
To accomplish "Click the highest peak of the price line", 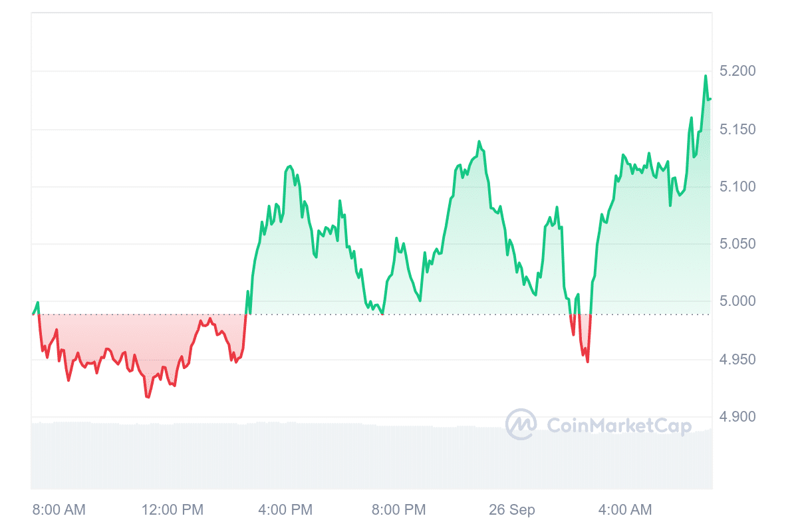I will 706,76.
